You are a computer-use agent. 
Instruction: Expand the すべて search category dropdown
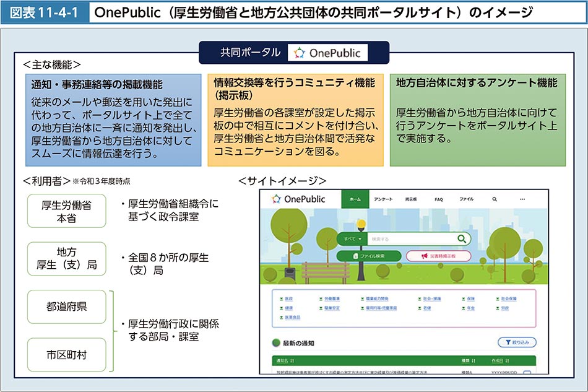(352, 238)
